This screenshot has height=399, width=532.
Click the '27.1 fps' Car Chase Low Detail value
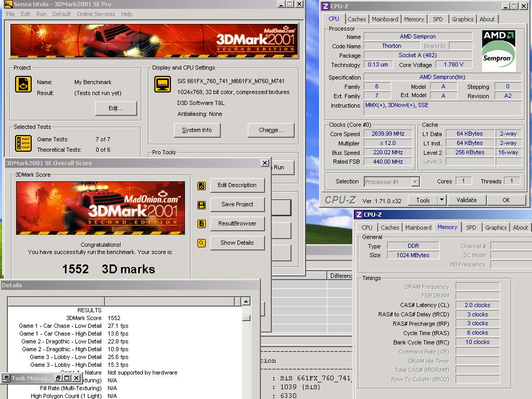coord(118,326)
